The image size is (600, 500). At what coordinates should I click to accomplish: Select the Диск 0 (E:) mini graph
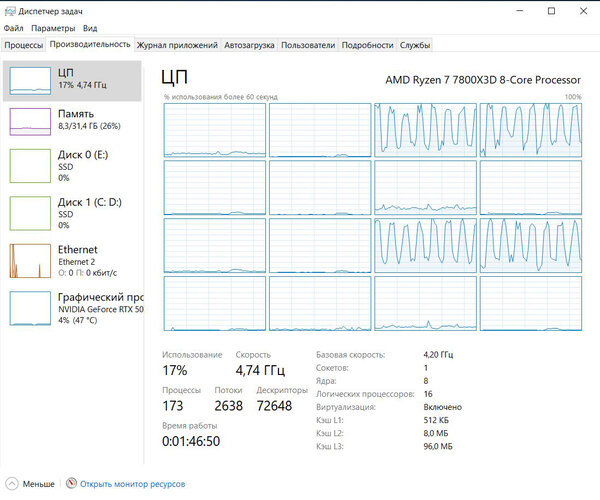tap(30, 166)
